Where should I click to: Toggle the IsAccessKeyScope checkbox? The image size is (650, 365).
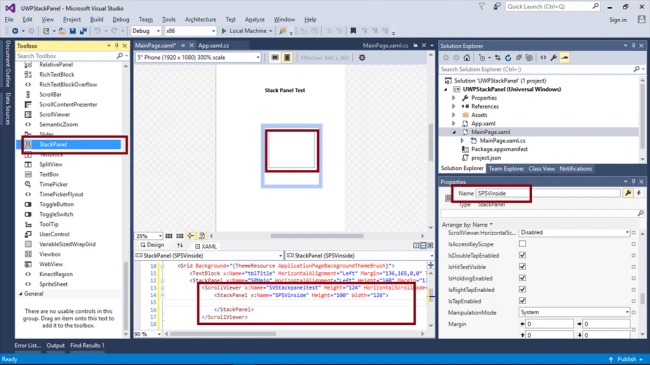pos(522,244)
